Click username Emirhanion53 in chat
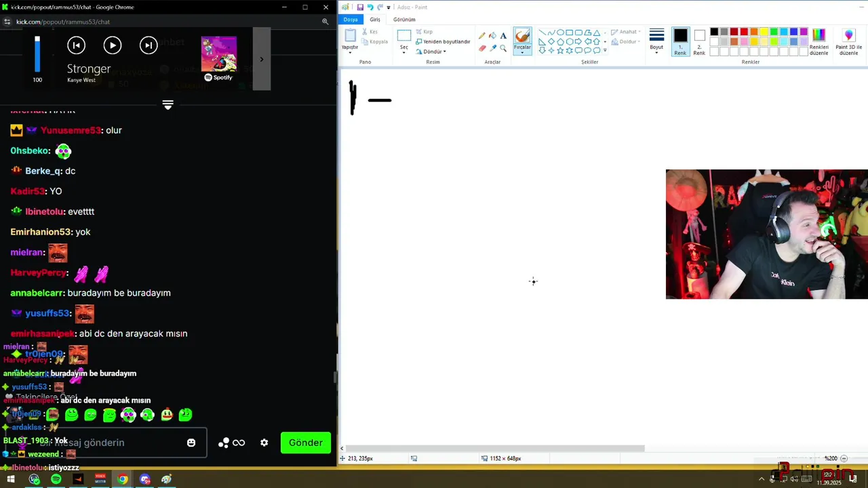This screenshot has width=868, height=488. [41, 232]
